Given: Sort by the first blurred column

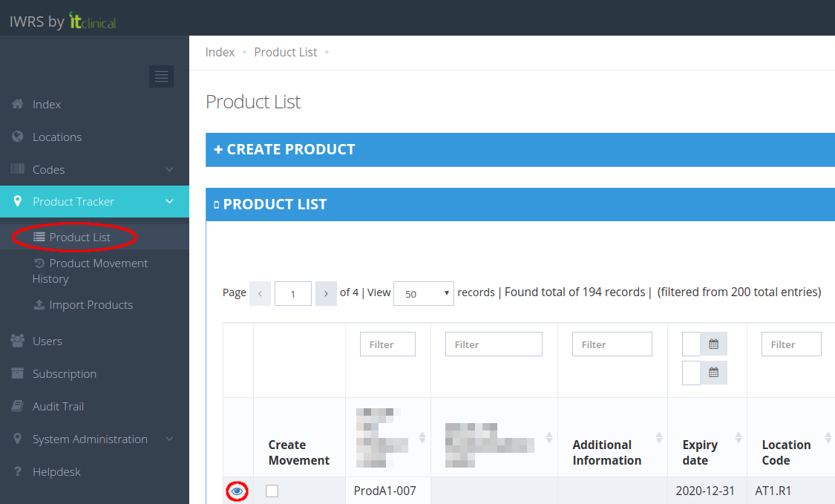Looking at the screenshot, I should coord(422,437).
